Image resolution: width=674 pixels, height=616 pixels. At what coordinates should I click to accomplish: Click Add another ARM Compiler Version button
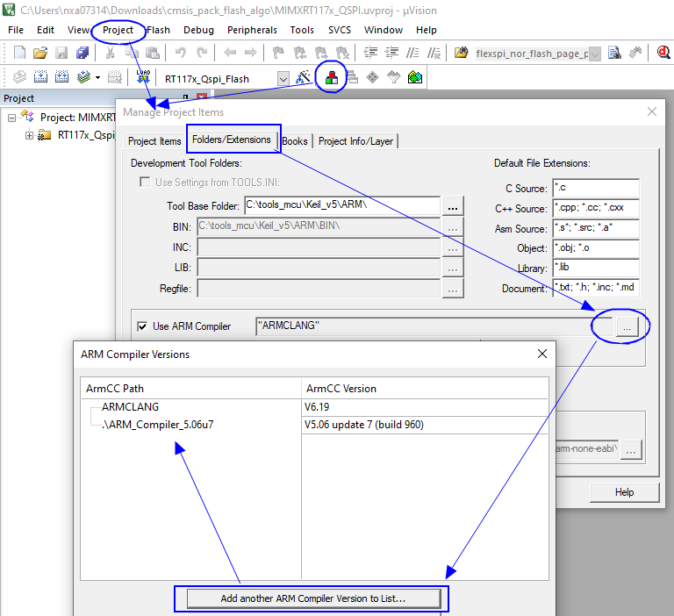[x=312, y=598]
